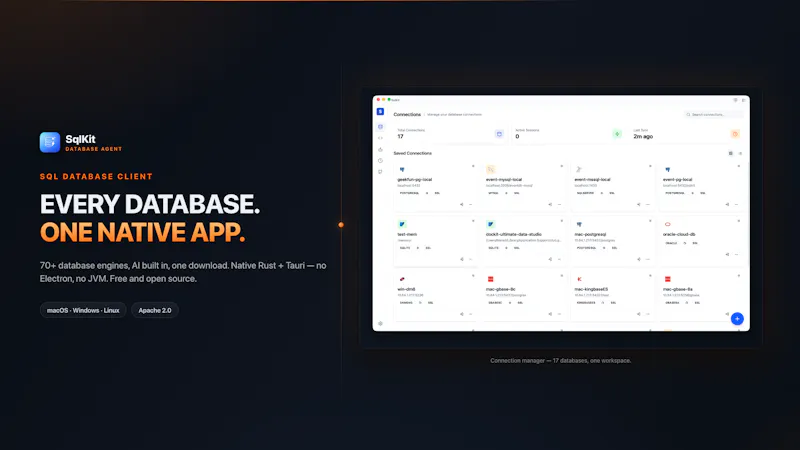The height and width of the screenshot is (450, 800).
Task: Open the code editor icon in sidebar
Action: click(x=380, y=138)
